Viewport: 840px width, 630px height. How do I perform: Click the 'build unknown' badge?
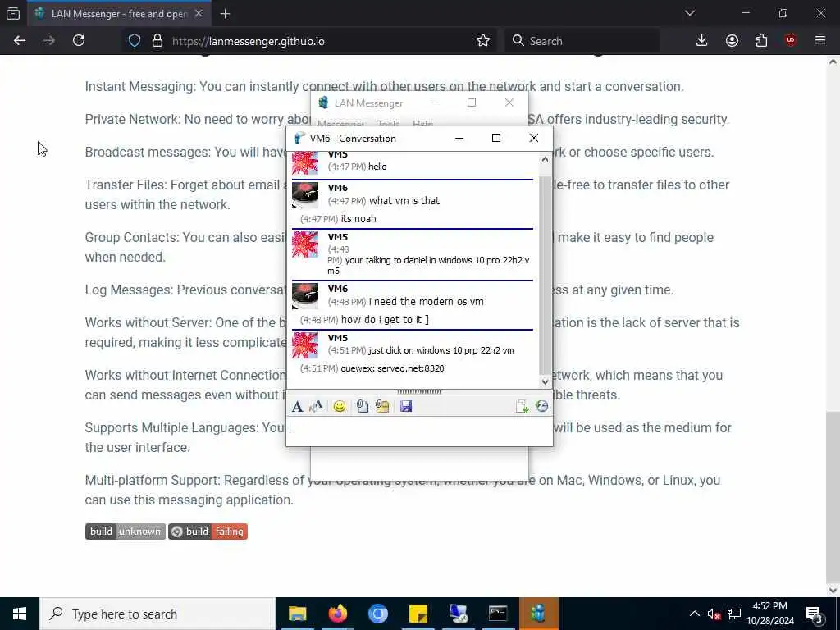pos(126,532)
